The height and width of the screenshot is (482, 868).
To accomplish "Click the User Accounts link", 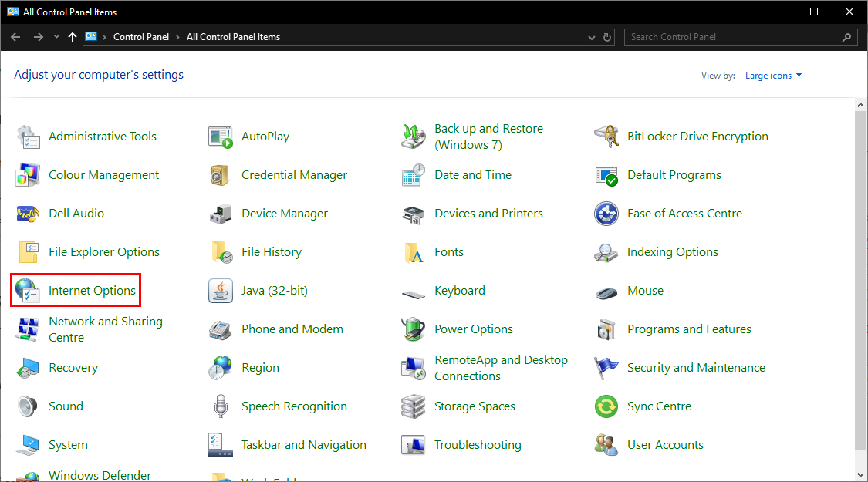I will coord(665,445).
